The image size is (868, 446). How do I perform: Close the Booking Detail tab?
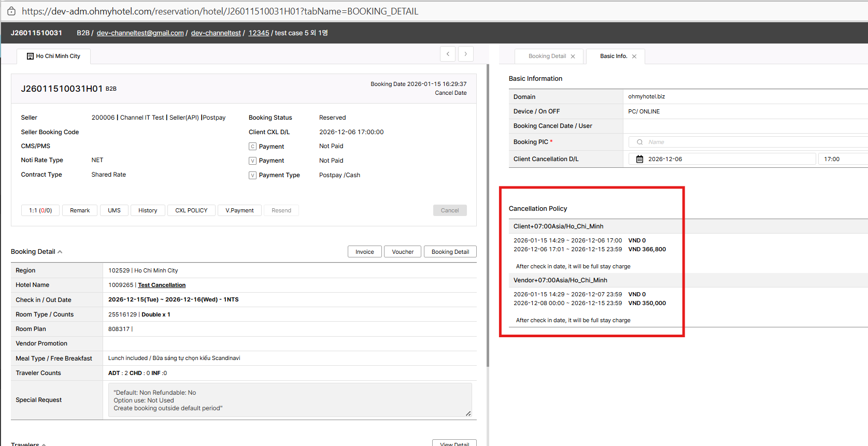(573, 56)
